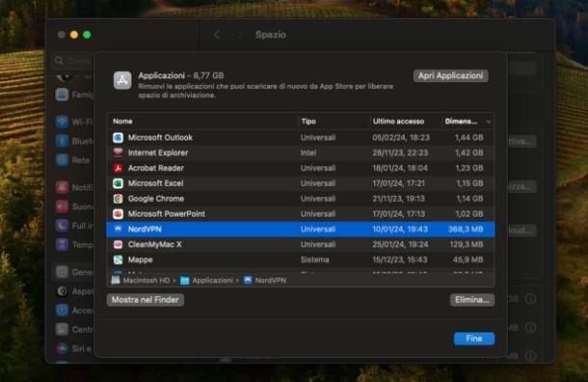Image resolution: width=588 pixels, height=382 pixels.
Task: Click the Internet Explorer app icon
Action: click(119, 152)
